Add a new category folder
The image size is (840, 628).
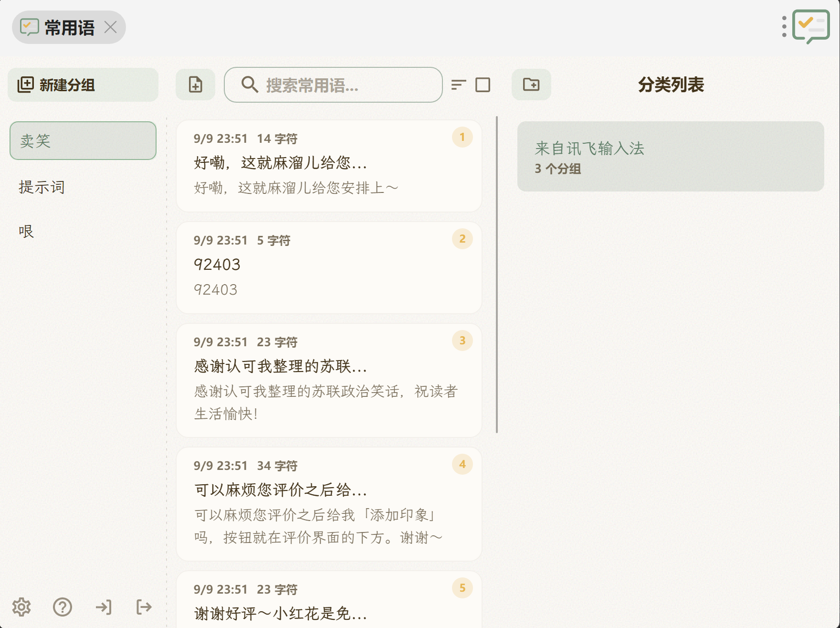coord(531,85)
